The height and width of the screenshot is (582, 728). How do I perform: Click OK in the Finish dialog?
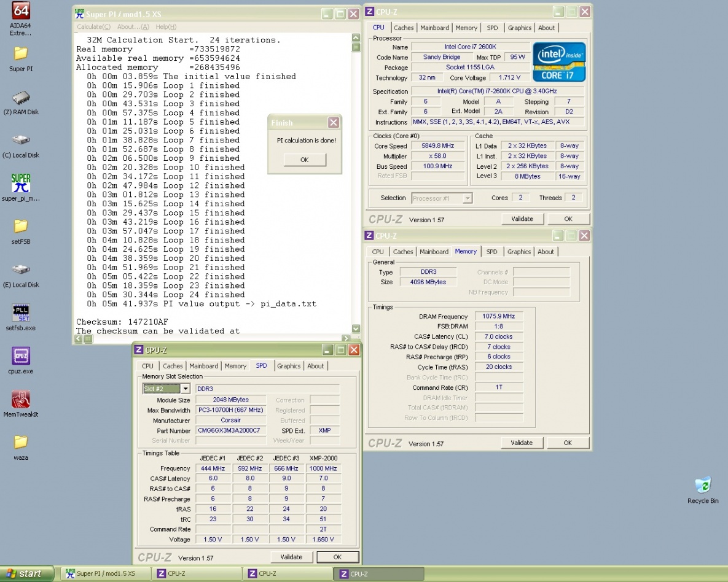click(304, 160)
